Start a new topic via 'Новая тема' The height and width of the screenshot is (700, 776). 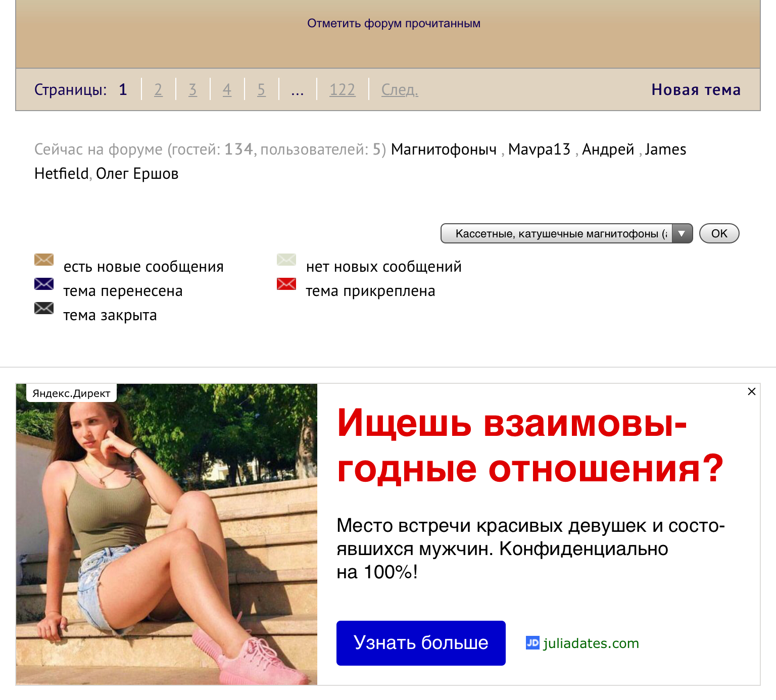pos(696,90)
